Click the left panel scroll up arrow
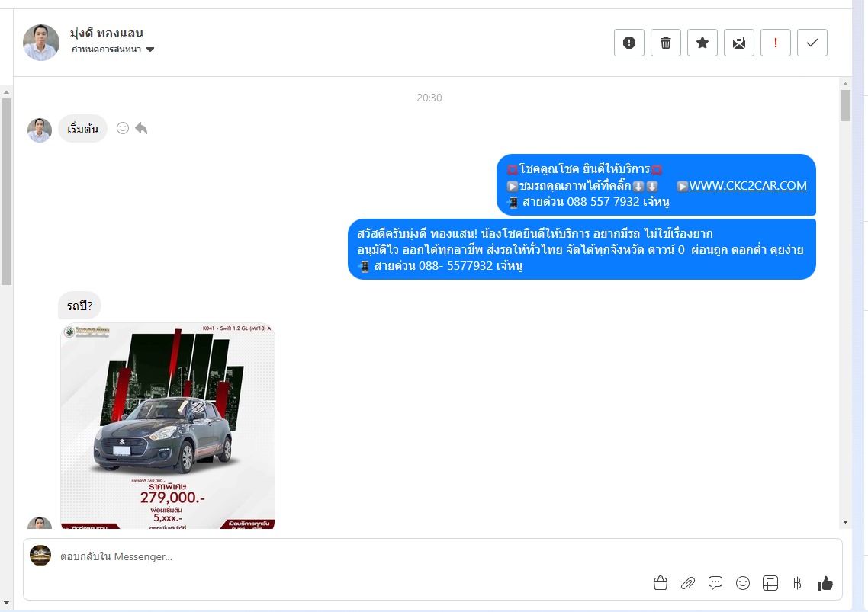The height and width of the screenshot is (612, 868). [7, 92]
